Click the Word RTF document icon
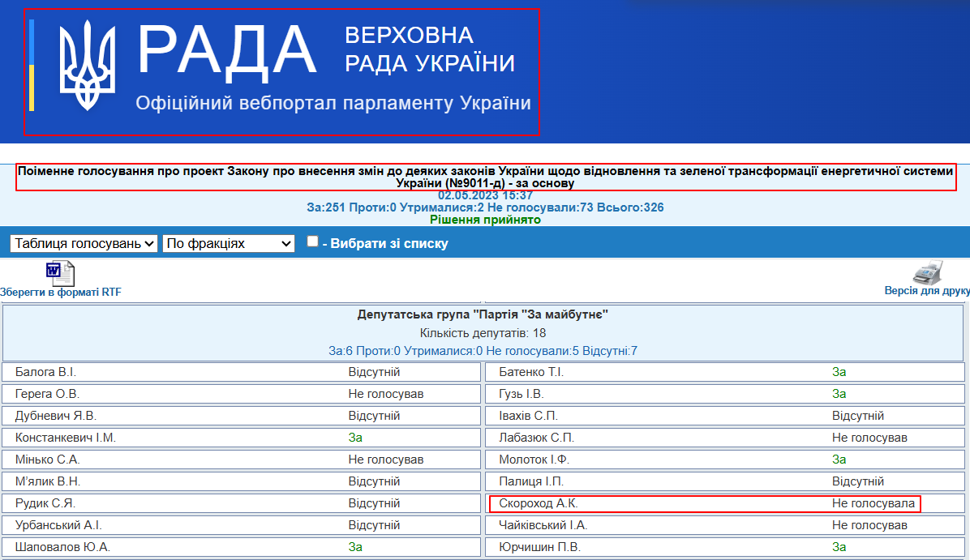 pos(60,274)
